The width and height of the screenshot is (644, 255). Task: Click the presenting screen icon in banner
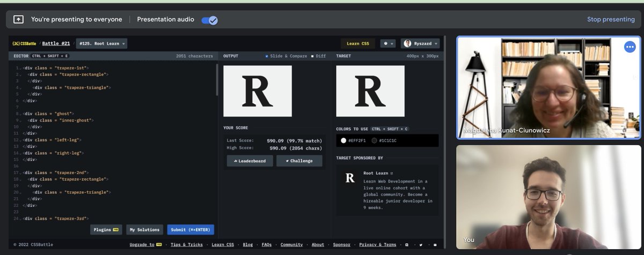[18, 19]
